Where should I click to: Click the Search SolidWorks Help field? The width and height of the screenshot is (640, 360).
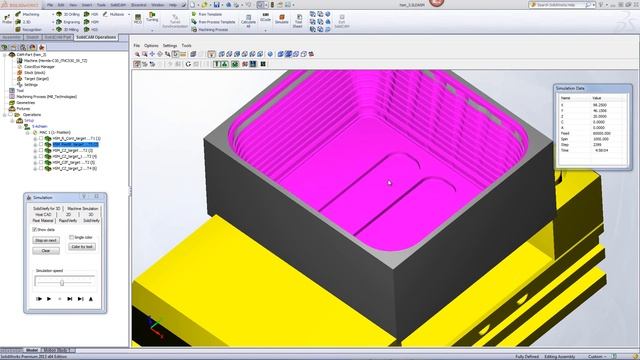tap(561, 5)
